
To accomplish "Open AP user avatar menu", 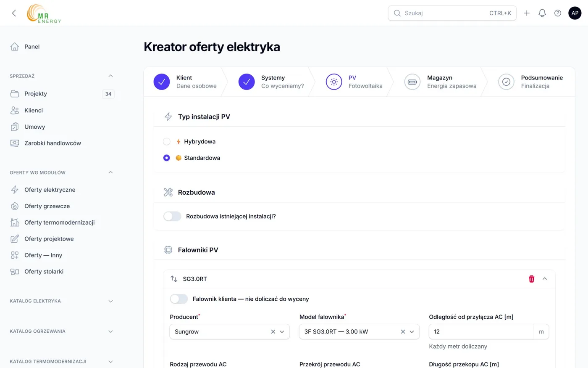I will [x=575, y=13].
